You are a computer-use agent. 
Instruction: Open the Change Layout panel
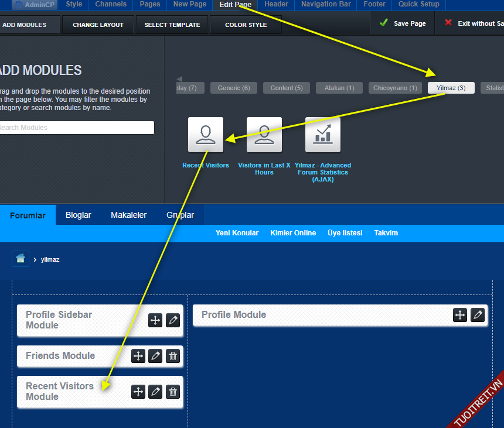(98, 25)
